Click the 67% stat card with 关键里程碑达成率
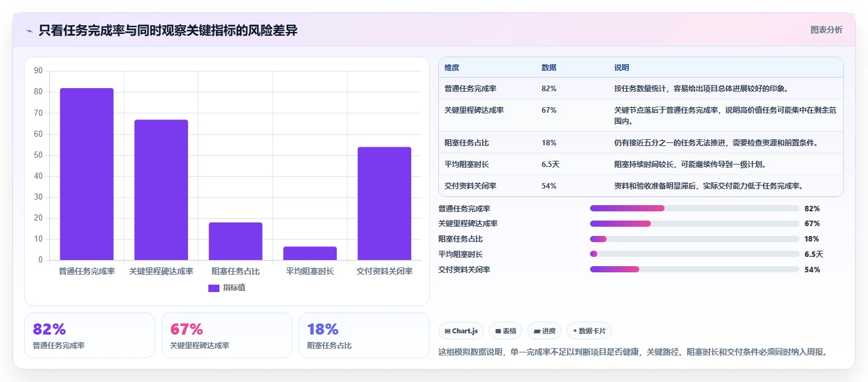This screenshot has width=868, height=382. pyautogui.click(x=227, y=335)
